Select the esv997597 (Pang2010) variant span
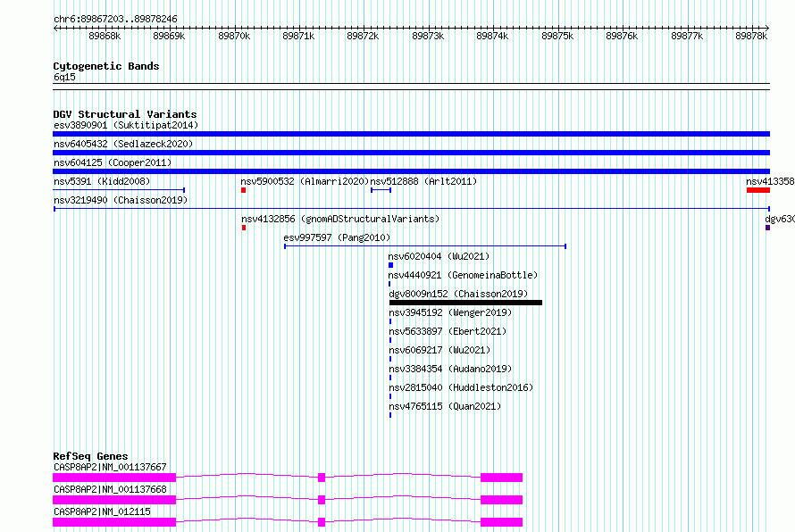 click(425, 246)
